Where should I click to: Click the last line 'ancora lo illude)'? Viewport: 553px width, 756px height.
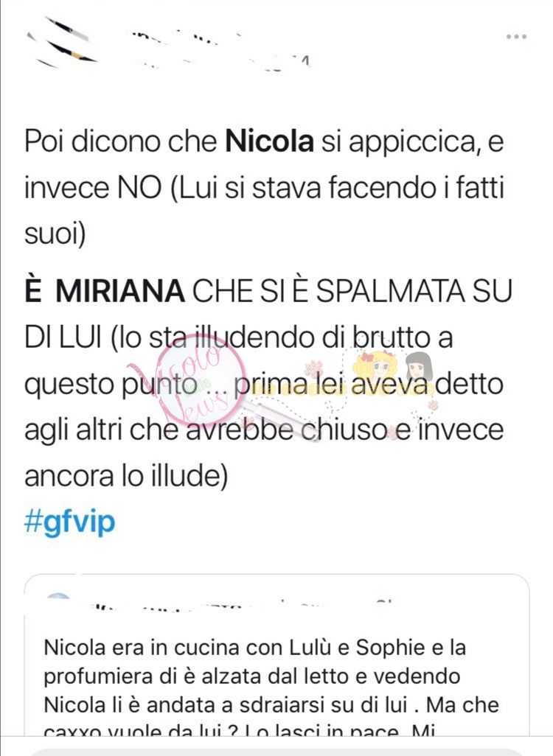coord(125,476)
